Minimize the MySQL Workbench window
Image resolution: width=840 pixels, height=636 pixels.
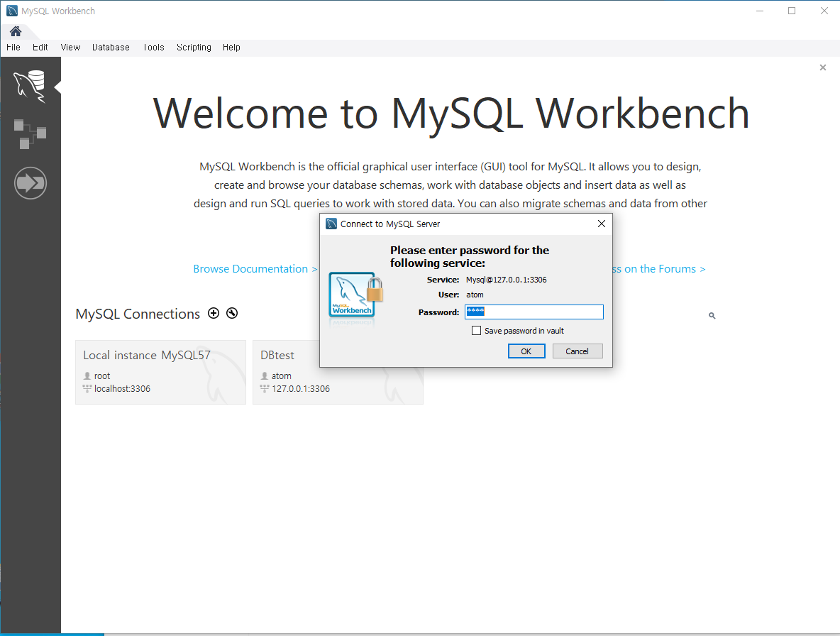760,11
